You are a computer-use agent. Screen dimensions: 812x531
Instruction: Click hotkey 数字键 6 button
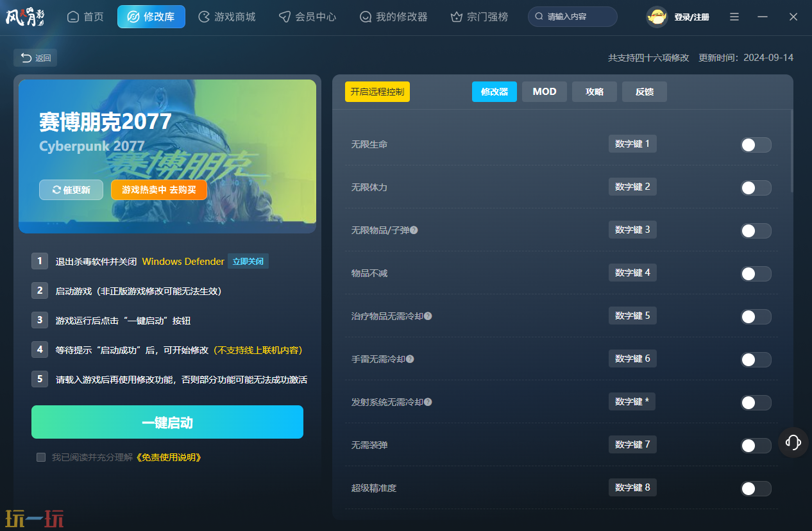[632, 358]
